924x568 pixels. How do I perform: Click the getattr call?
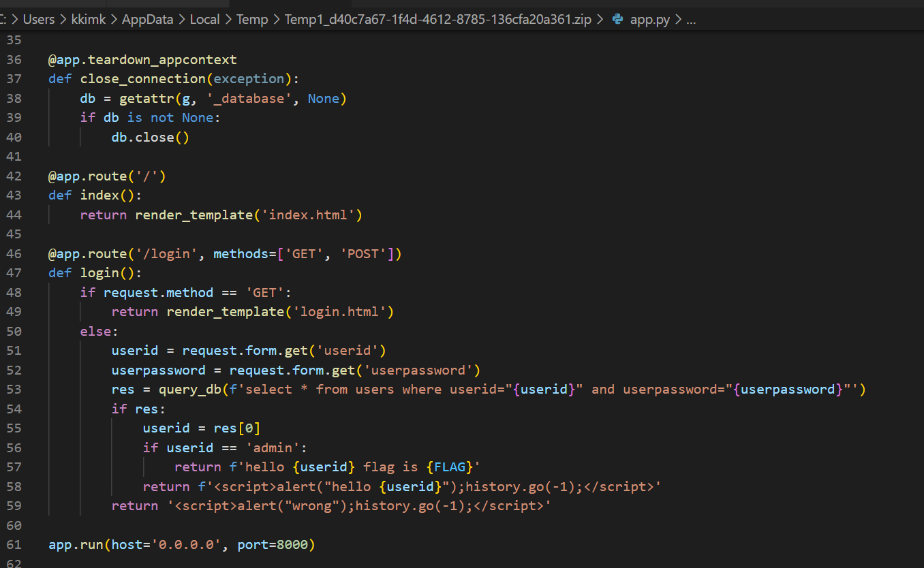point(147,99)
